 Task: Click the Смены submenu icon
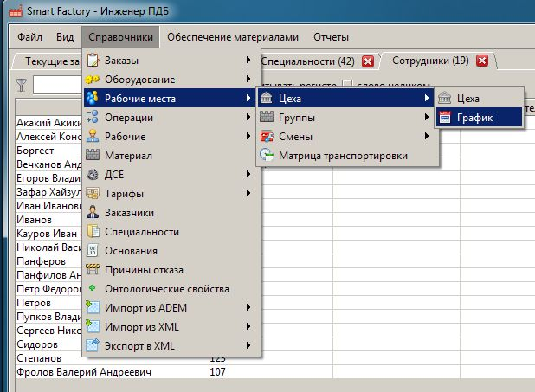click(x=267, y=137)
